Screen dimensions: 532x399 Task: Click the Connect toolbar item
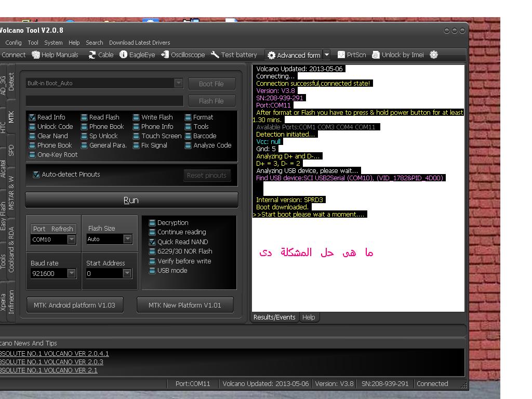tap(13, 55)
